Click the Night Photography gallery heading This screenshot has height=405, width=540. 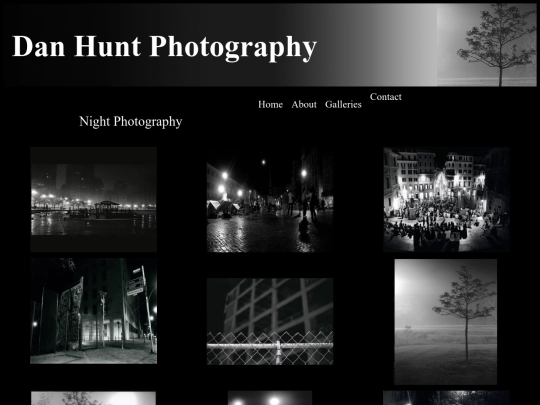[131, 122]
